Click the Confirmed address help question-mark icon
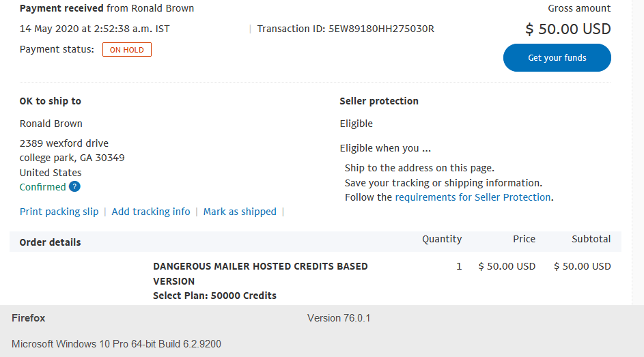Viewport: 644px width, 357px height. (x=74, y=187)
